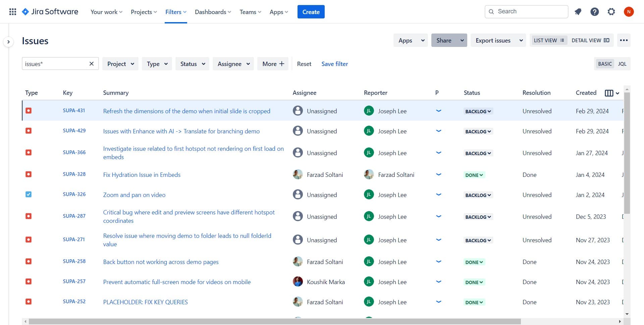Click the blue Create button

coord(311,12)
